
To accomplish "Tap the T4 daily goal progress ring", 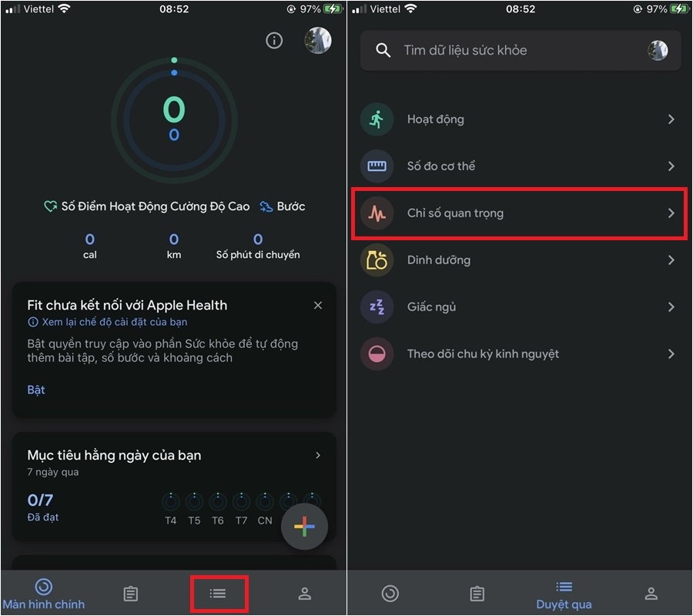I will [171, 501].
